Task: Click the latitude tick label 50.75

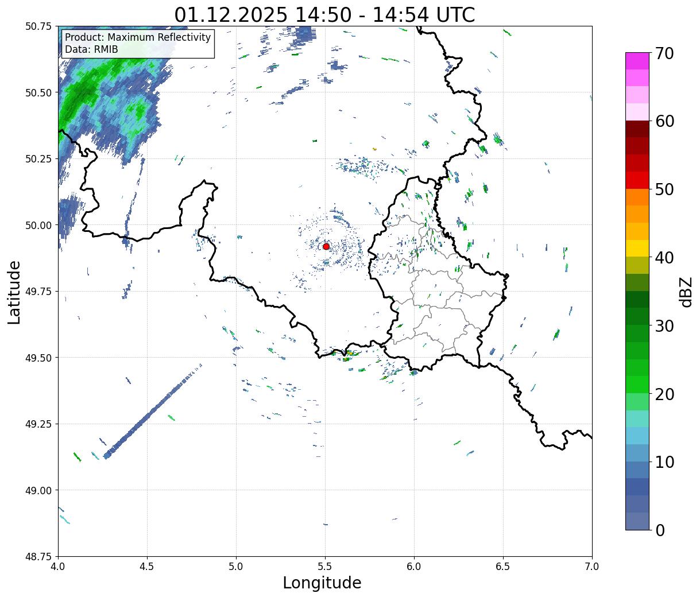Action: click(38, 26)
